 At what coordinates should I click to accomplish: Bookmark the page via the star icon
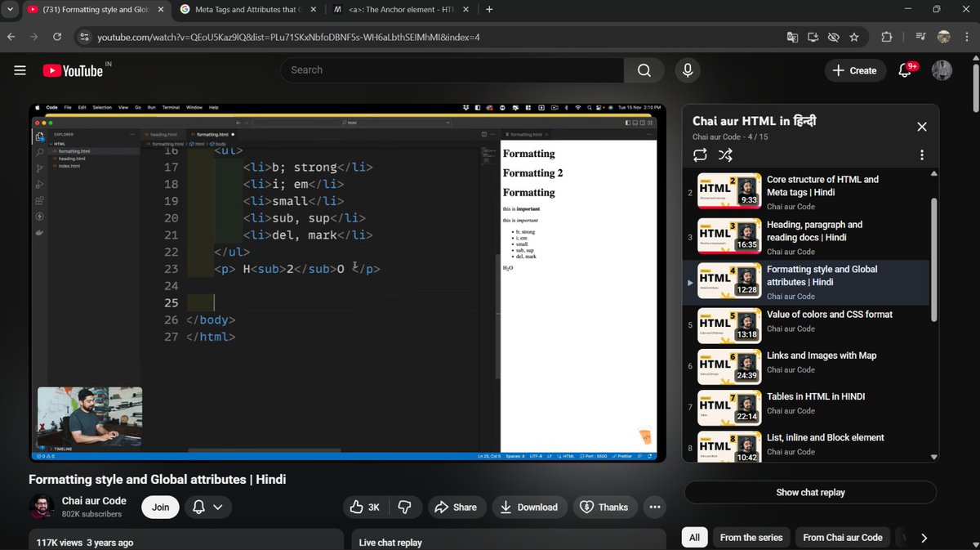[x=855, y=38]
